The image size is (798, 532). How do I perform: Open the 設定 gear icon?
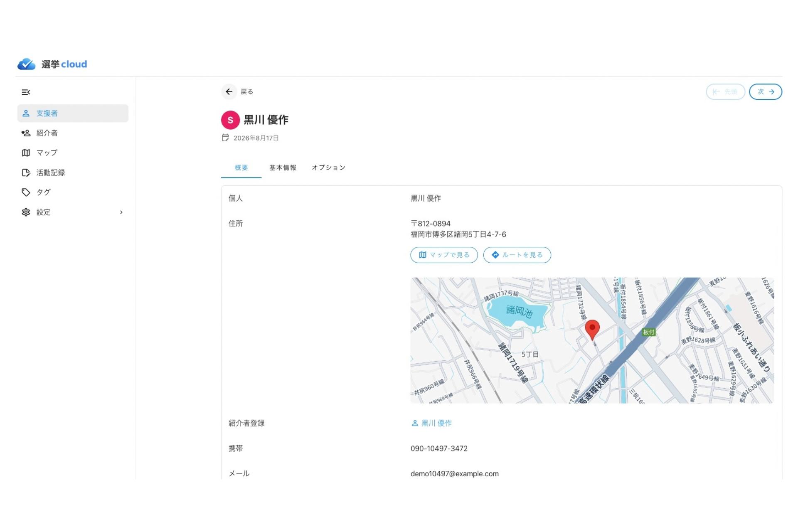pos(26,212)
